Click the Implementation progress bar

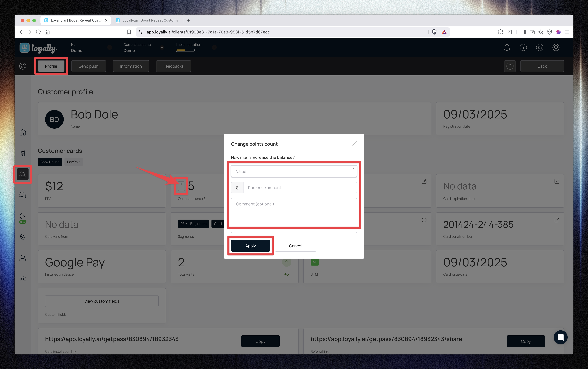(x=186, y=50)
